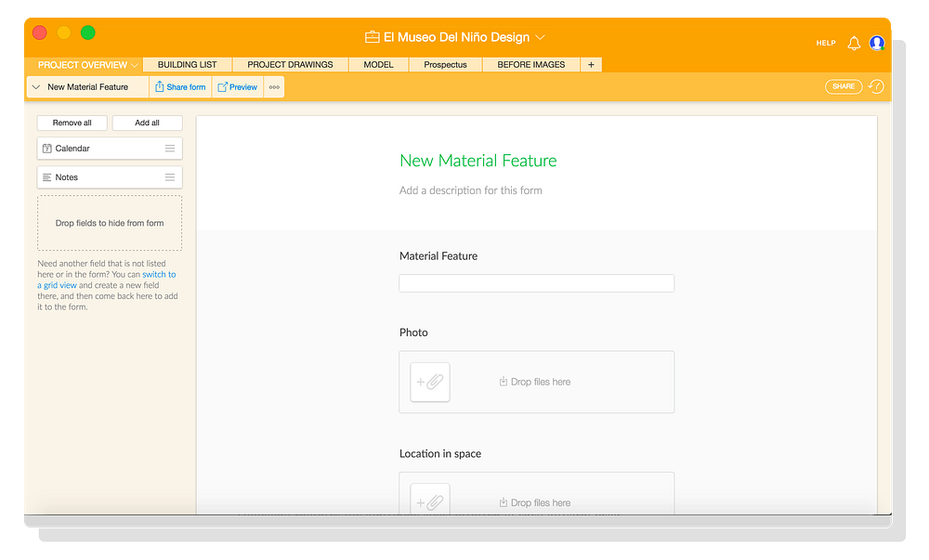Switch to the BUILDING LIST tab
Screen dimensions: 929x560
[x=188, y=64]
